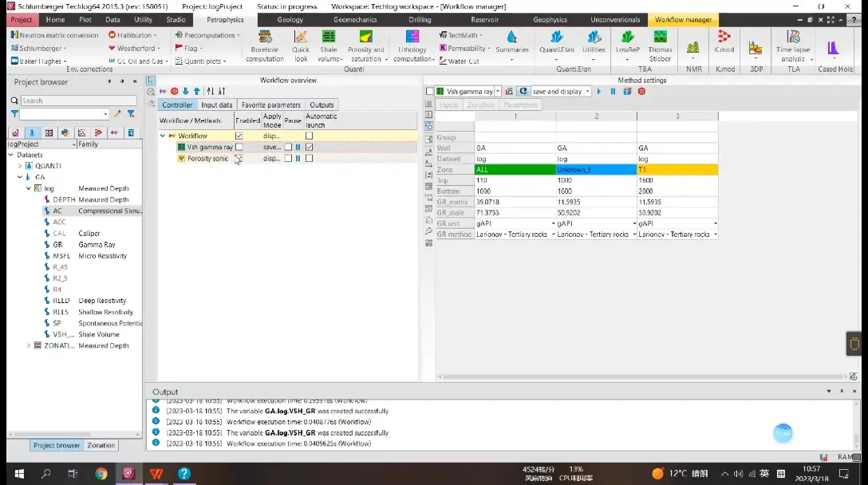Launch the K.mod tool
The image size is (868, 485).
724,42
